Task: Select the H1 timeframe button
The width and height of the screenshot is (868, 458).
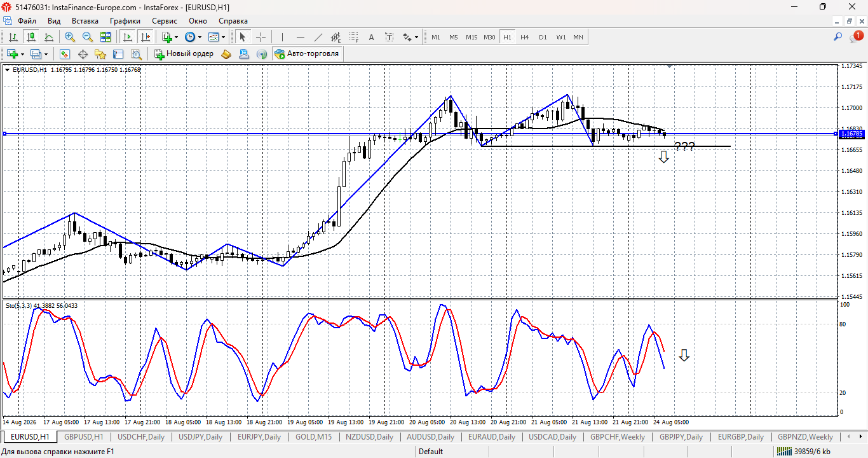Action: click(x=507, y=38)
